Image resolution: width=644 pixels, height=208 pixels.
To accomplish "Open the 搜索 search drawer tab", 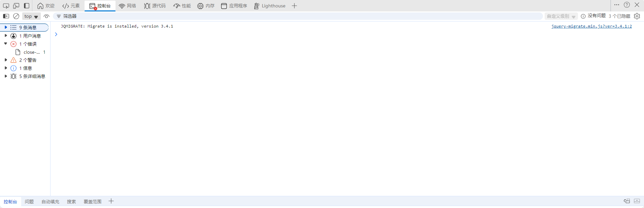I will [71, 202].
